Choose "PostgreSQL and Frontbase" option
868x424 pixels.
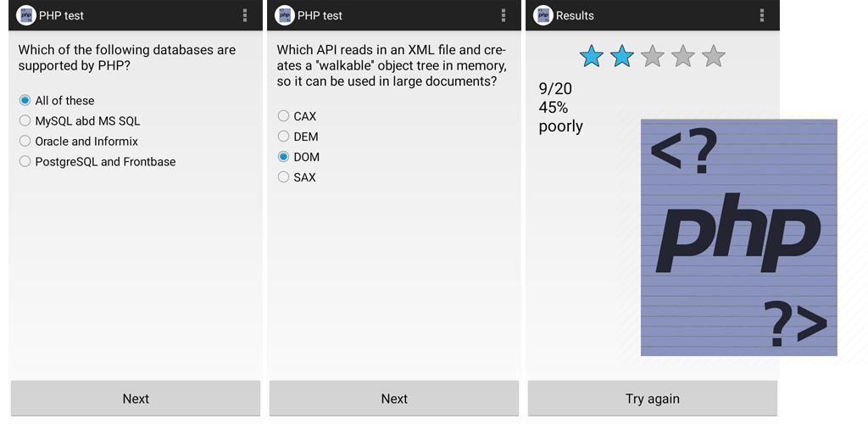point(97,162)
